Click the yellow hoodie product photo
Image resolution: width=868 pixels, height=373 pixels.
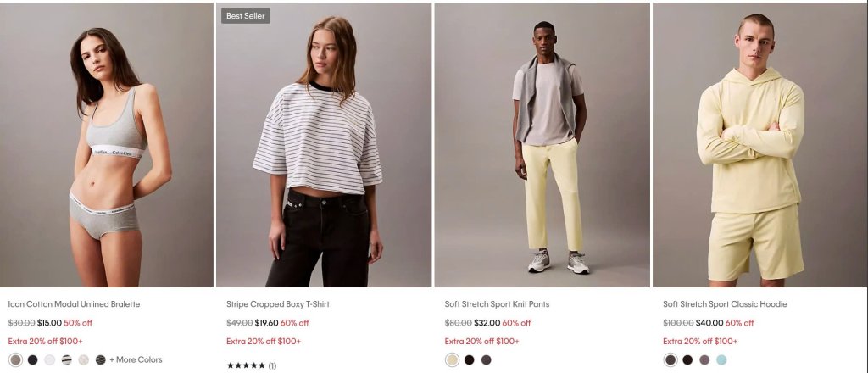click(759, 144)
